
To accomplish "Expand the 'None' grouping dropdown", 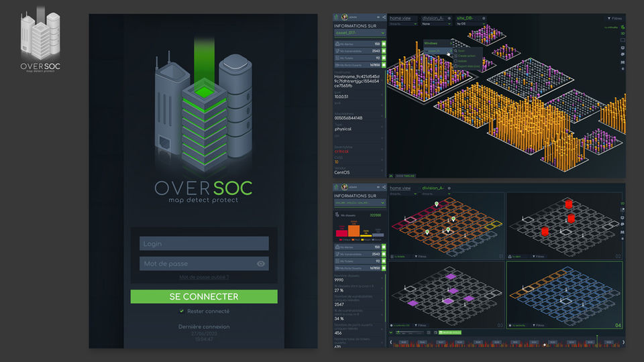I will (436, 24).
